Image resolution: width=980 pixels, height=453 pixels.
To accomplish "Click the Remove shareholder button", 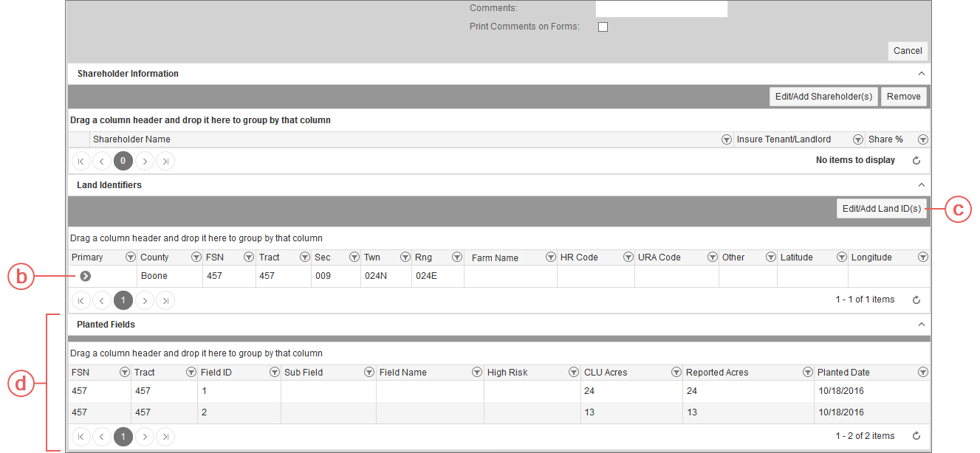I will 904,97.
